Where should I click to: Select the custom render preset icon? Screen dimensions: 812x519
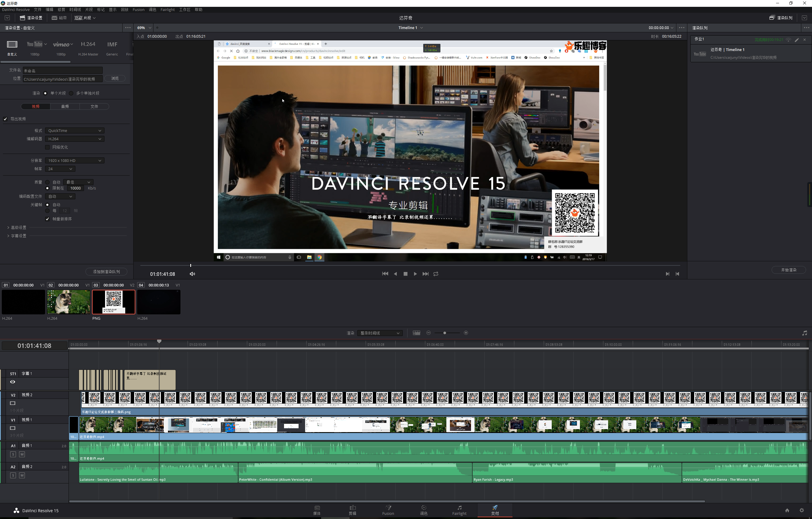(x=12, y=44)
